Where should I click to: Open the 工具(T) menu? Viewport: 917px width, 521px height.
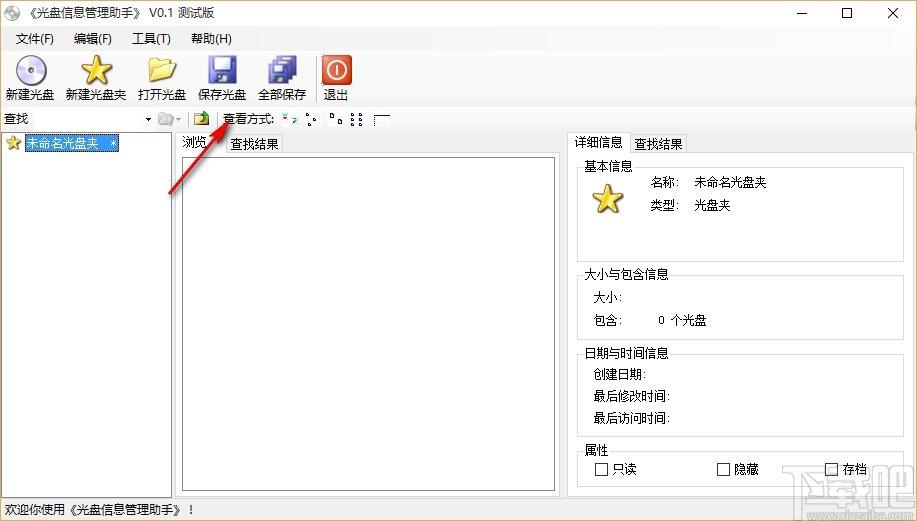[x=151, y=39]
